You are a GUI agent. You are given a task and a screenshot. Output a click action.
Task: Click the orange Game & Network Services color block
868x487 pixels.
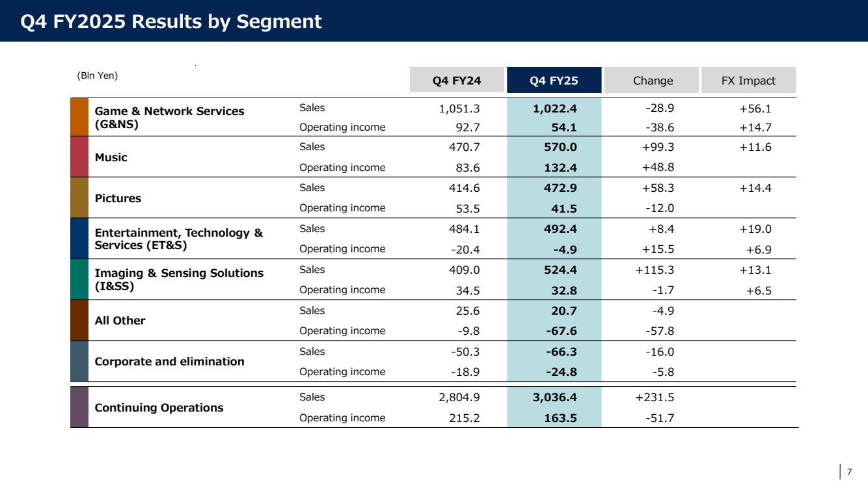79,117
